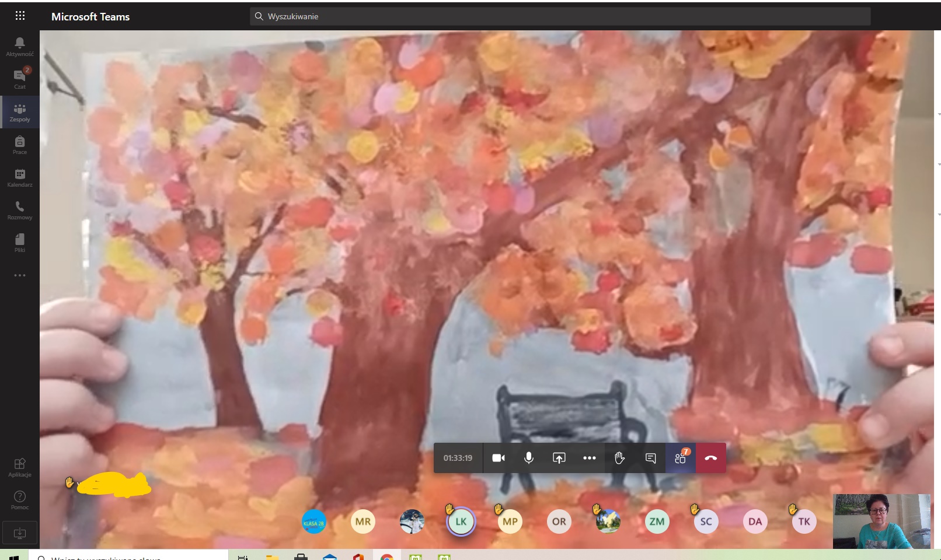
Task: Expand the sidebar's more apps ellipsis
Action: pos(20,275)
